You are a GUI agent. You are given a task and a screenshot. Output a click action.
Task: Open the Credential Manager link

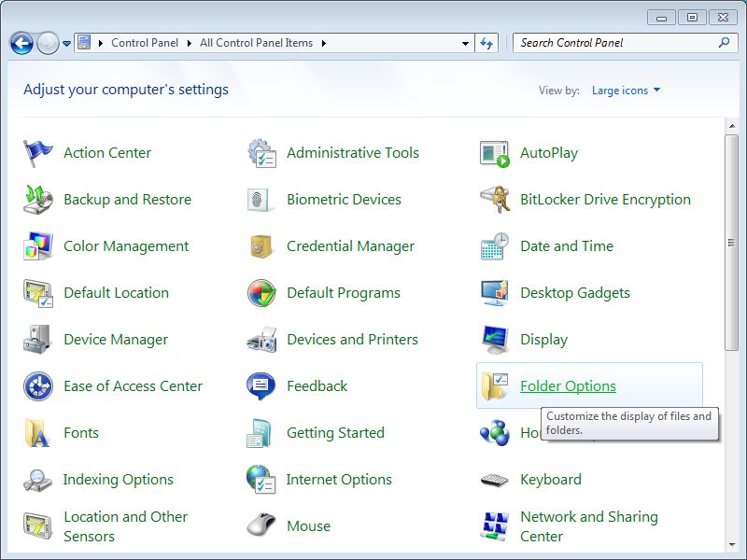point(350,246)
